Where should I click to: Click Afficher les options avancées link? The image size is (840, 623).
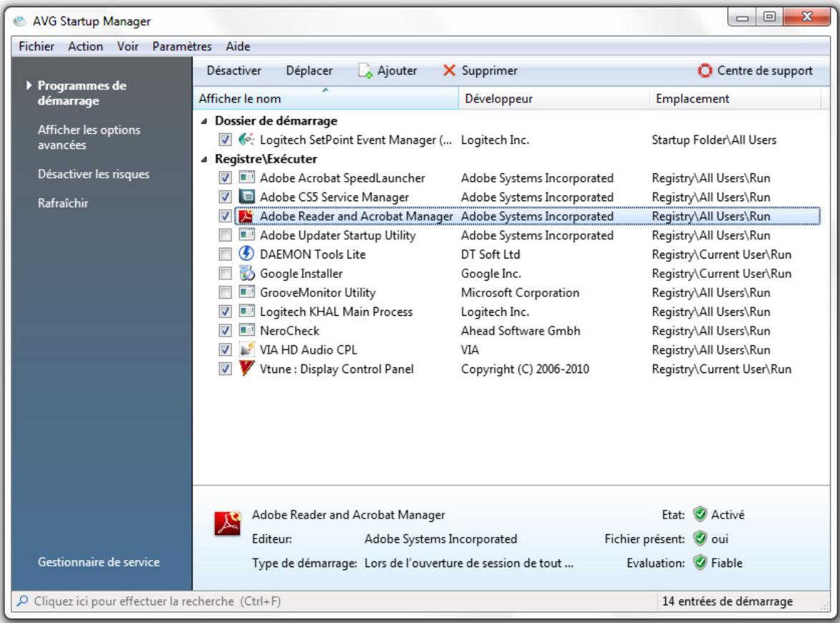pos(89,137)
